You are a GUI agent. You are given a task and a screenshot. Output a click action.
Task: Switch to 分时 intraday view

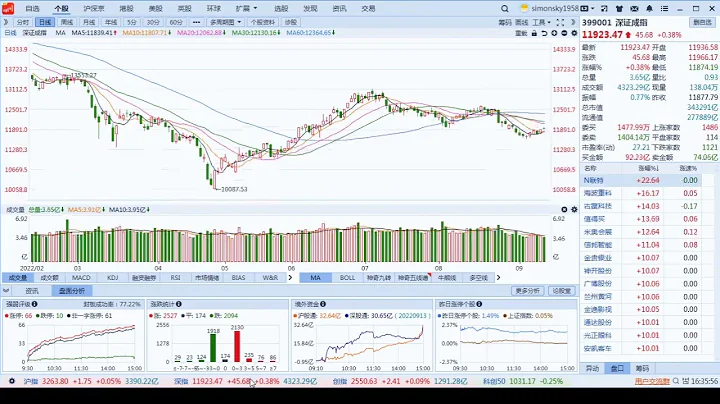click(22, 22)
